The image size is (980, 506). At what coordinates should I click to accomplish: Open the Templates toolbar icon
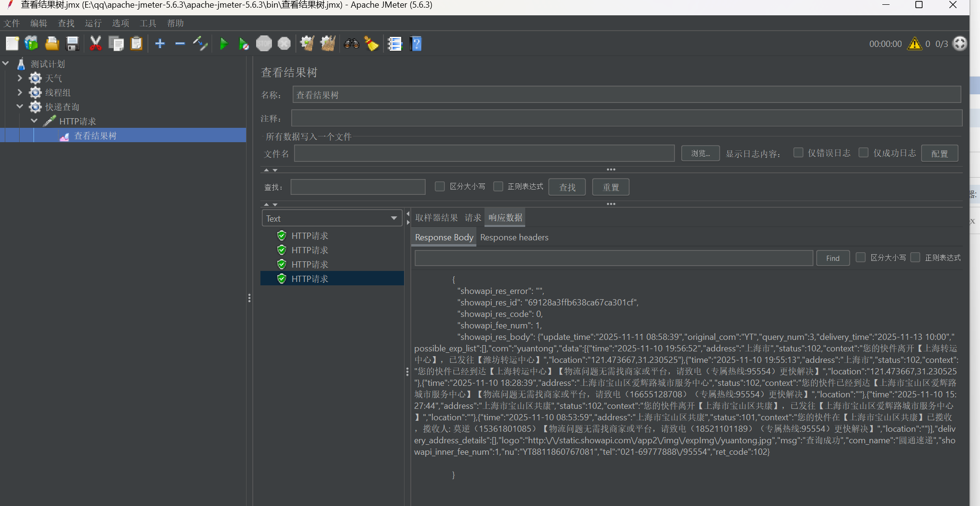pos(32,44)
